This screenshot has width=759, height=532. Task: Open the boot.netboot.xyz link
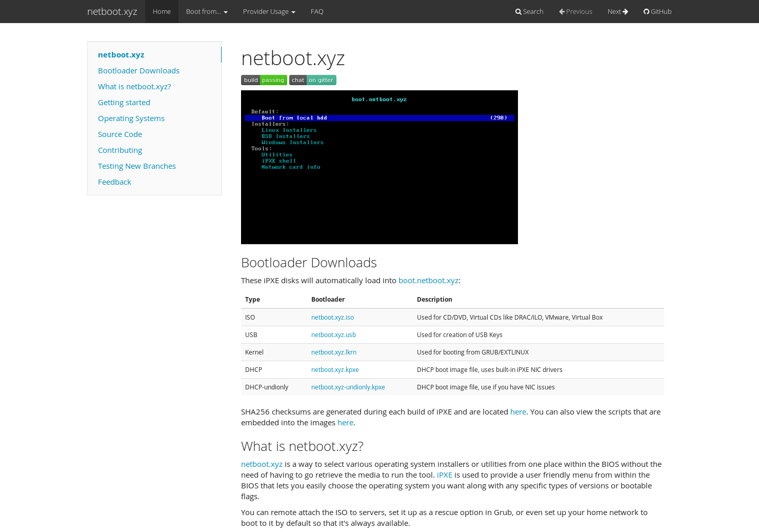[428, 280]
